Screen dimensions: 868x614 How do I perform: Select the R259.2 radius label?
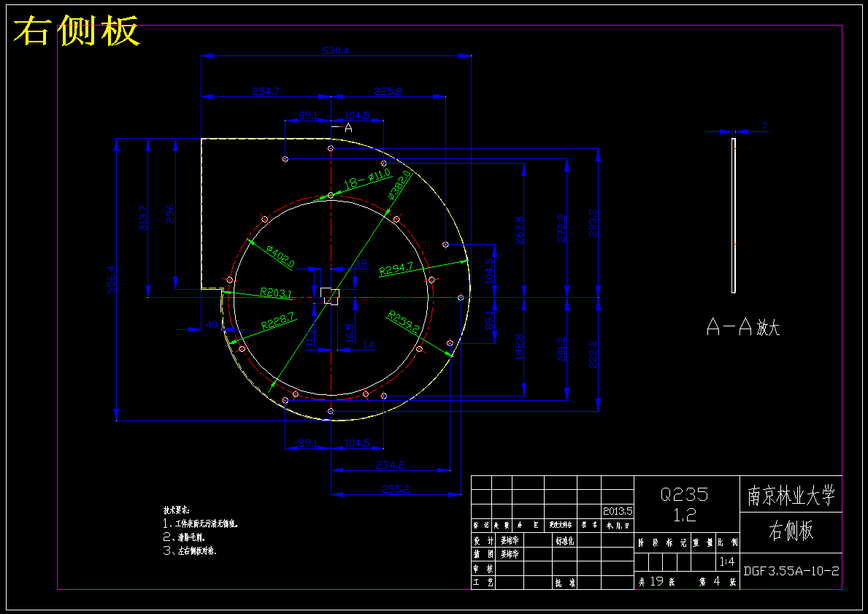[404, 321]
